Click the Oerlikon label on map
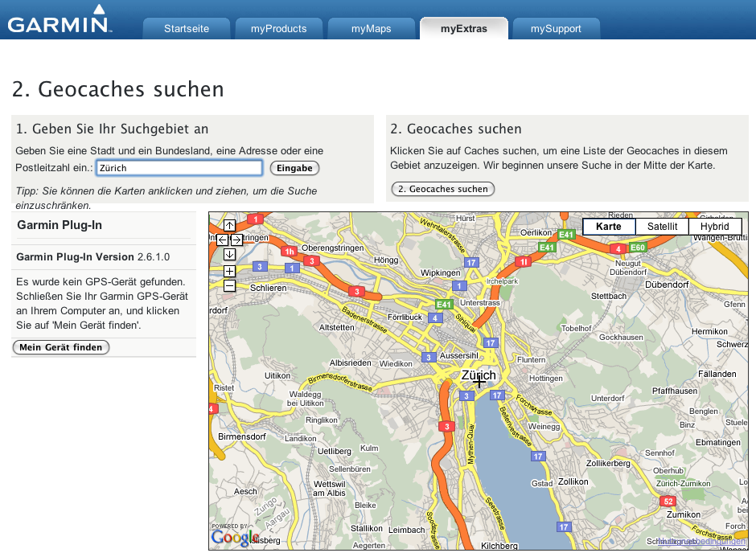This screenshot has width=756, height=557. click(536, 232)
